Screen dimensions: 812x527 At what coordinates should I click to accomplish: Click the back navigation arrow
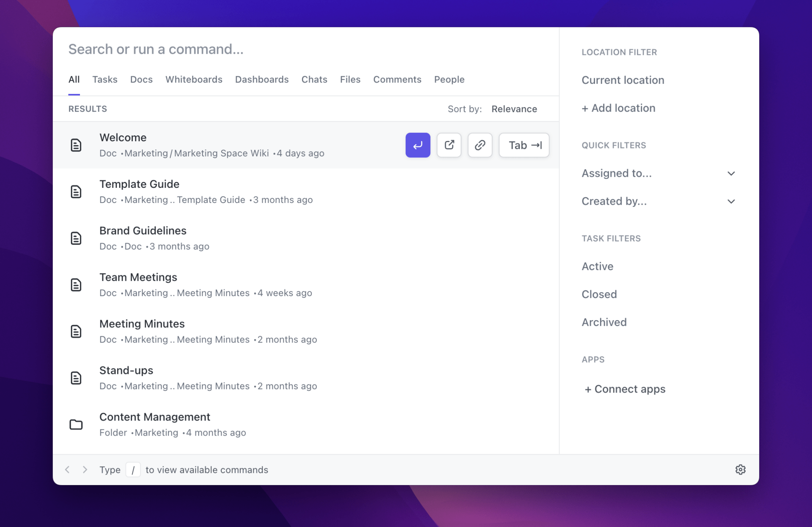[x=67, y=469]
